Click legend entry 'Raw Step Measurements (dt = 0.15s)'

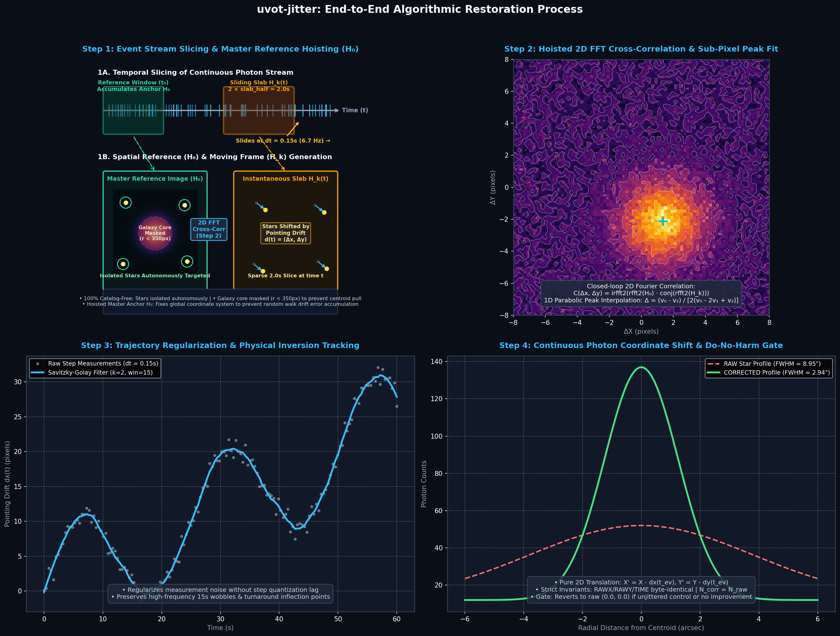click(x=103, y=364)
